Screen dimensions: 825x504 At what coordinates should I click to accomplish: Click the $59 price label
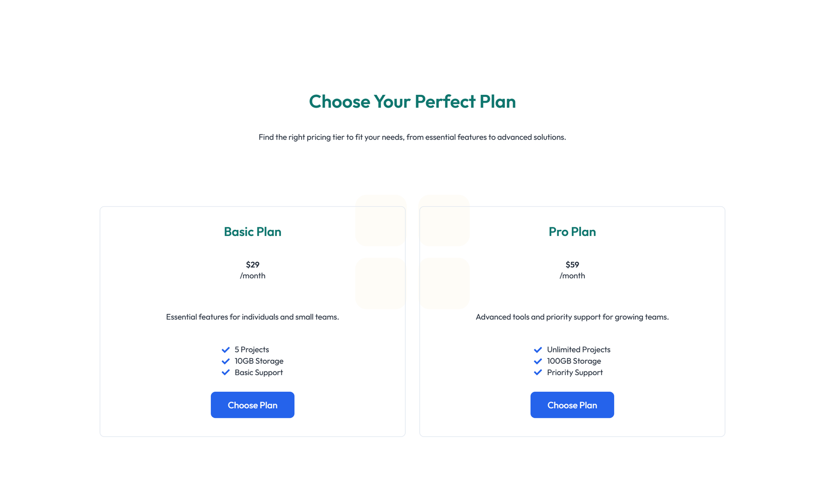[572, 264]
